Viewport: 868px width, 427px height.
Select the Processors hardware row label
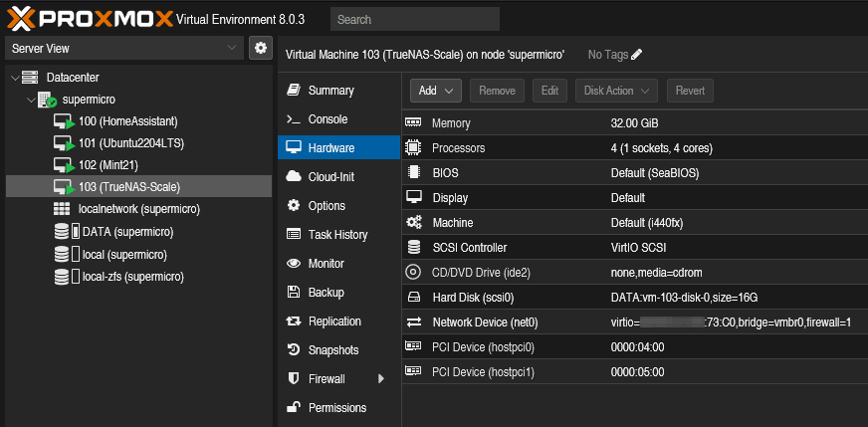tap(458, 148)
